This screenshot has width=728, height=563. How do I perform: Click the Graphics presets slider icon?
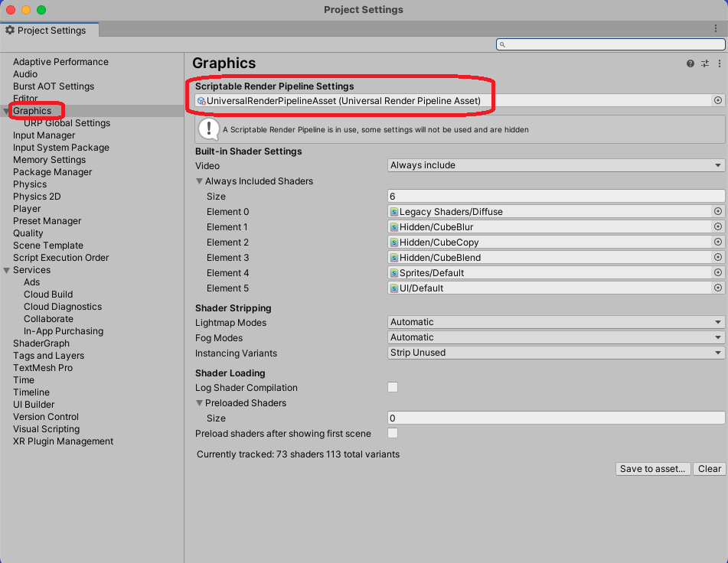[x=704, y=64]
